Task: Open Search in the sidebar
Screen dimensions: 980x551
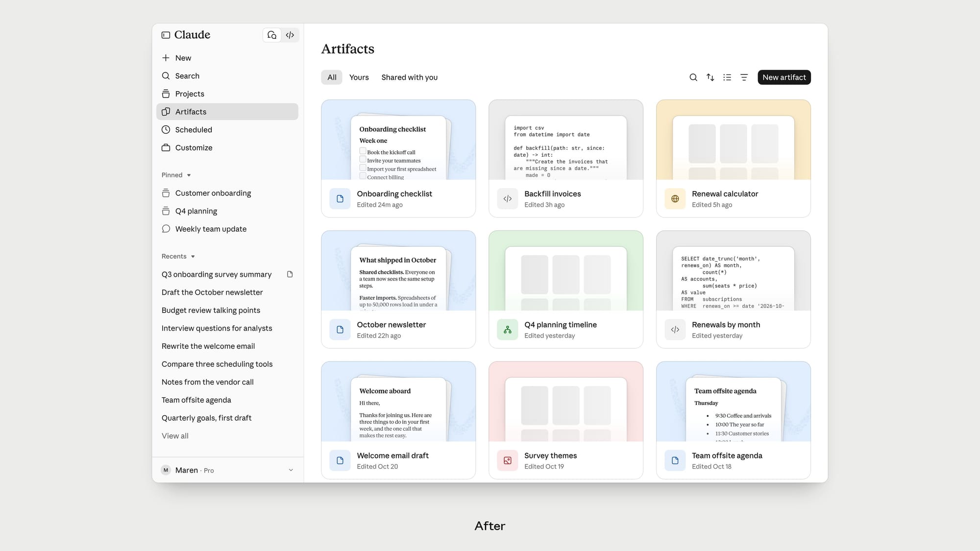Action: [x=227, y=76]
